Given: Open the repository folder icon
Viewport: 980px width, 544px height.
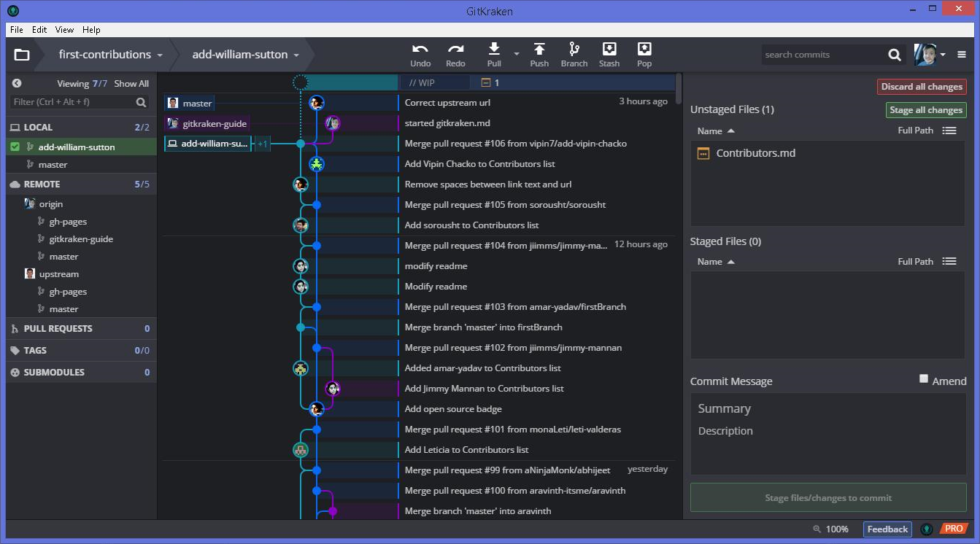Looking at the screenshot, I should 22,55.
